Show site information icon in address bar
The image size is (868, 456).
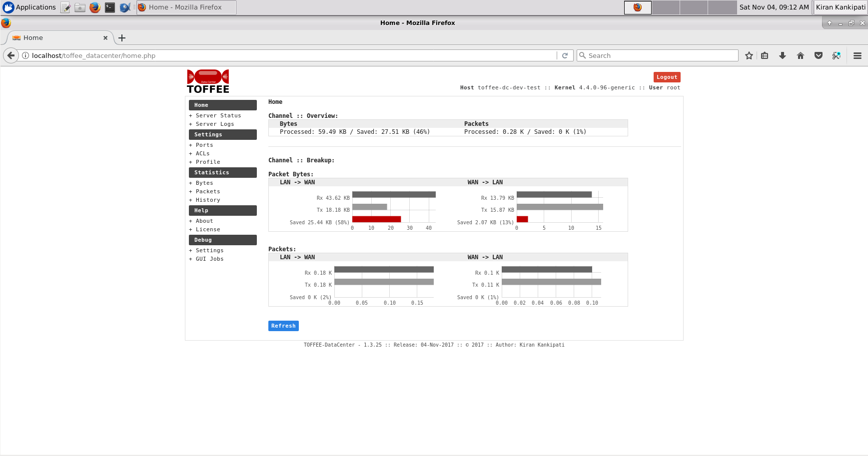click(x=25, y=55)
